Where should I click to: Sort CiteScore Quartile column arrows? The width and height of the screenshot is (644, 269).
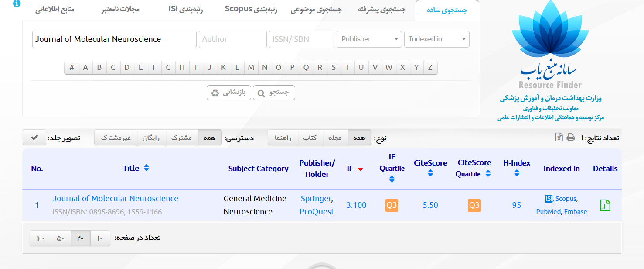tap(488, 174)
